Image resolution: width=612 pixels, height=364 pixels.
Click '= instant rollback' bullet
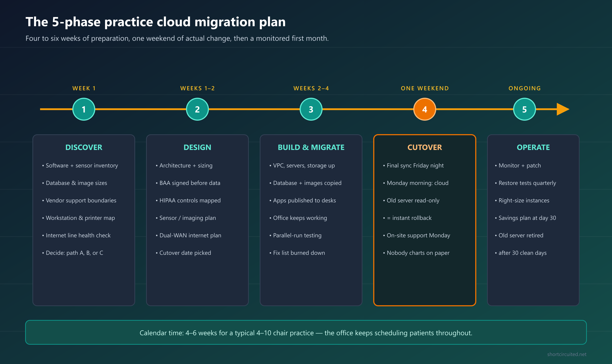point(407,218)
